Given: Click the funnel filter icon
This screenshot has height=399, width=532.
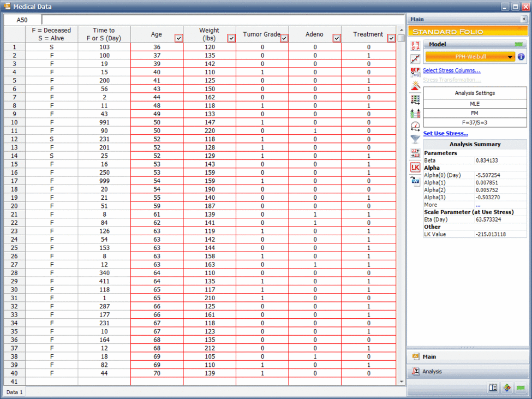Looking at the screenshot, I should click(415, 139).
